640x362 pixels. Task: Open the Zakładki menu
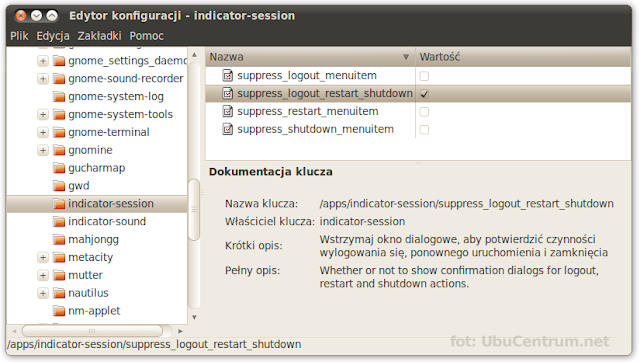coord(100,36)
